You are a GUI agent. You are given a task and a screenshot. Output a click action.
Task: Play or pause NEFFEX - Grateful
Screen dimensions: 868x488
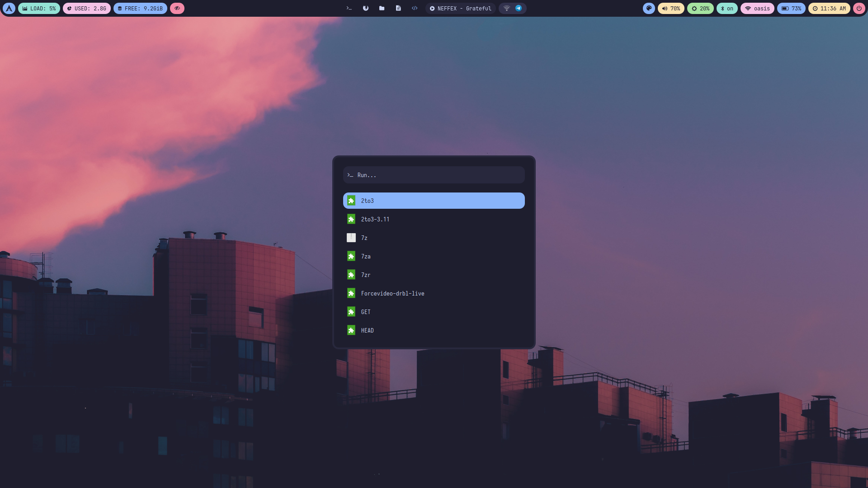click(432, 8)
